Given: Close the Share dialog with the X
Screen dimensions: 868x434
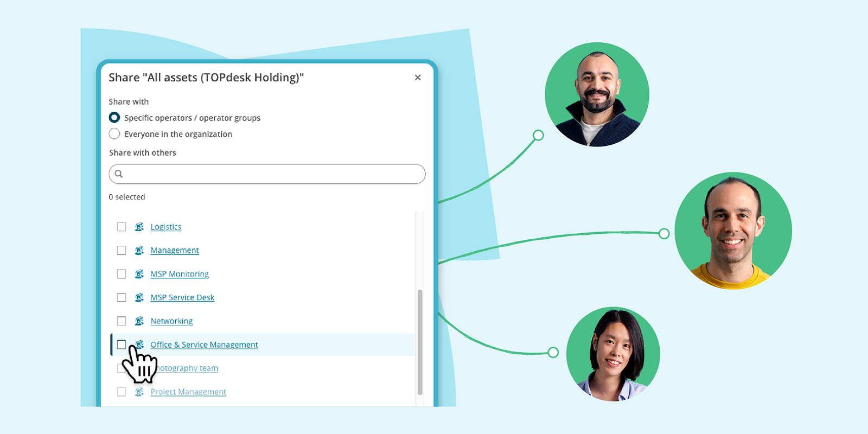Looking at the screenshot, I should click(418, 78).
